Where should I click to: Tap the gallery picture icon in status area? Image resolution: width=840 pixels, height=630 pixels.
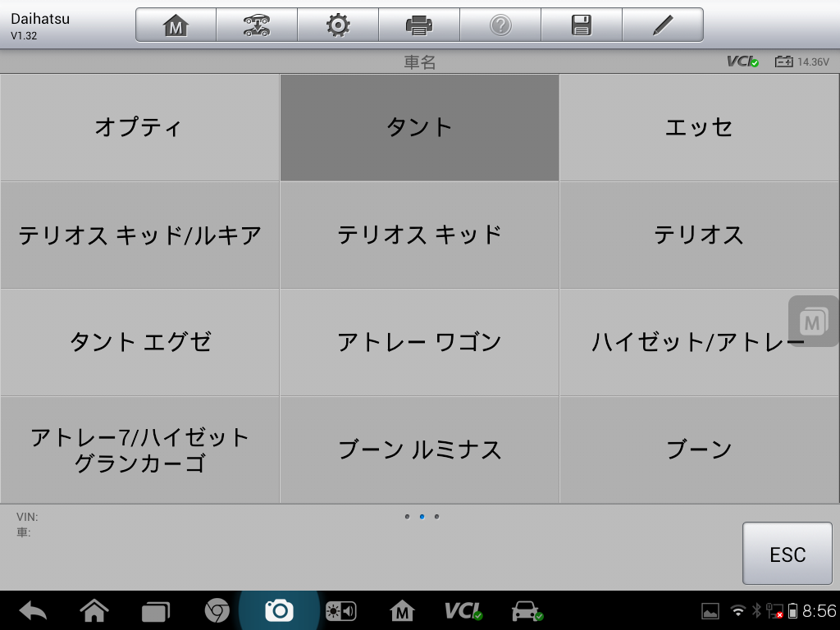point(710,611)
